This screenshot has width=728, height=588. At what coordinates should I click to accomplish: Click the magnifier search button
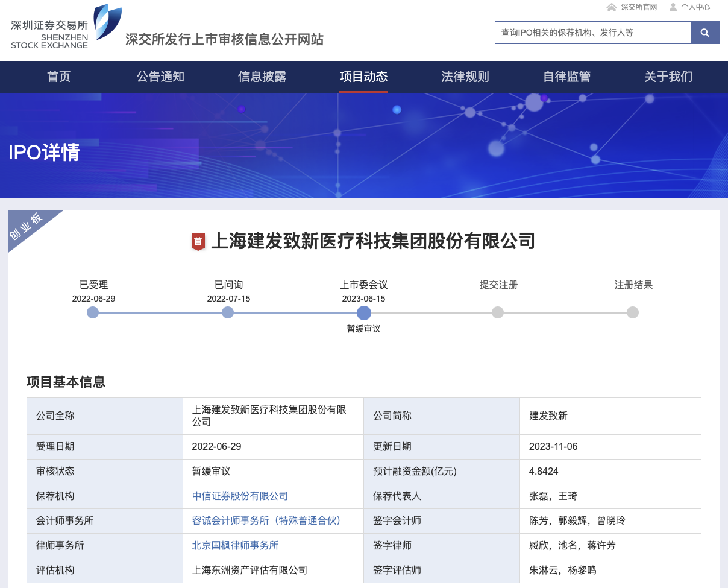(x=705, y=33)
